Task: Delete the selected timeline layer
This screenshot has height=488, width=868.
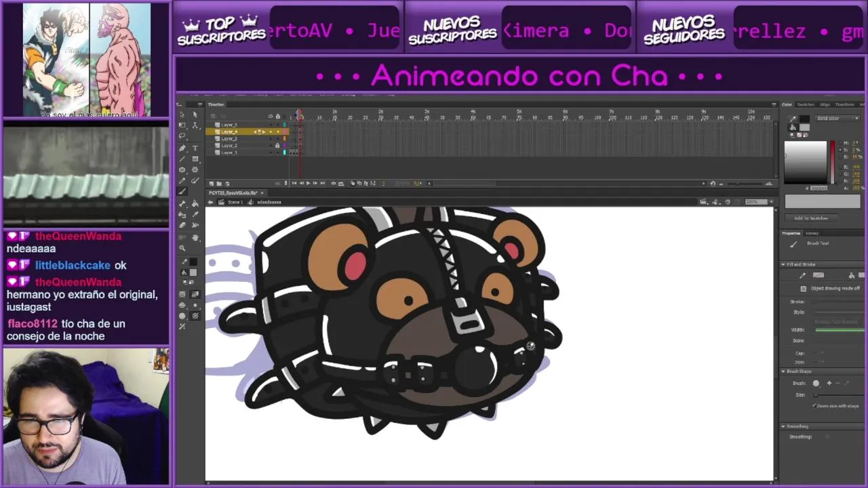Action: tap(227, 183)
